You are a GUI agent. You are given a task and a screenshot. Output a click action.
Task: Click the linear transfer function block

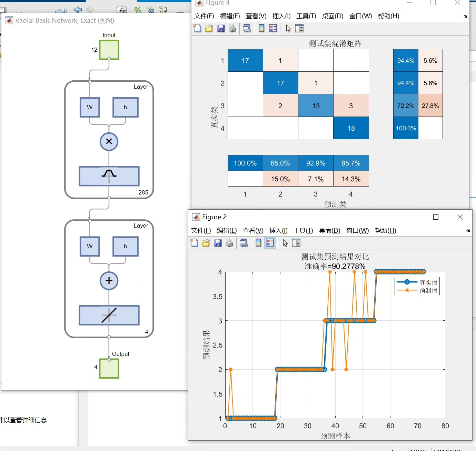coord(109,315)
